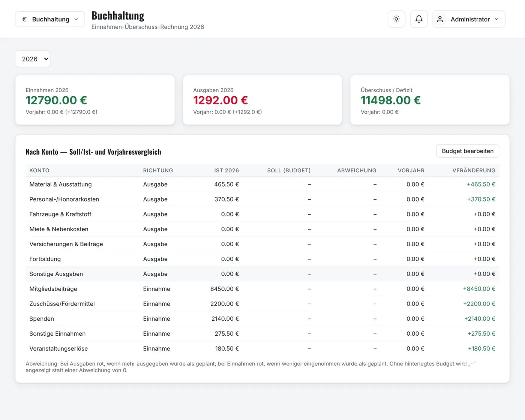Click the Einnahmen 2026 total 12790.00 €

pyautogui.click(x=56, y=100)
